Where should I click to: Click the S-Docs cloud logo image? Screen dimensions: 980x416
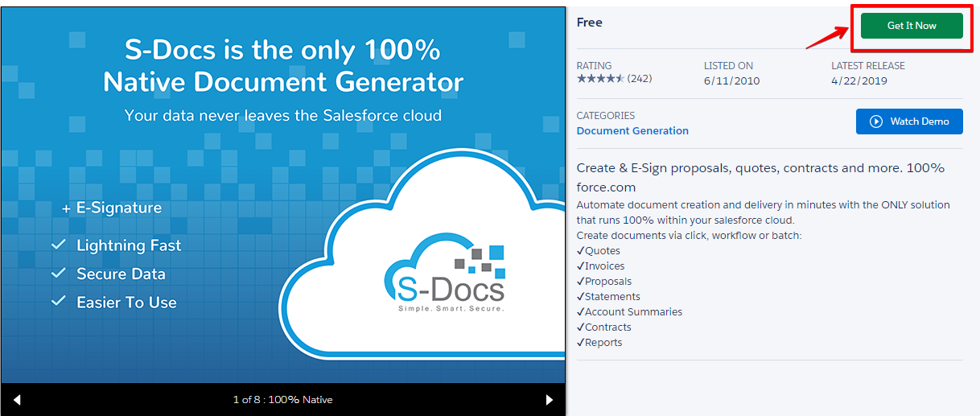[x=443, y=274]
